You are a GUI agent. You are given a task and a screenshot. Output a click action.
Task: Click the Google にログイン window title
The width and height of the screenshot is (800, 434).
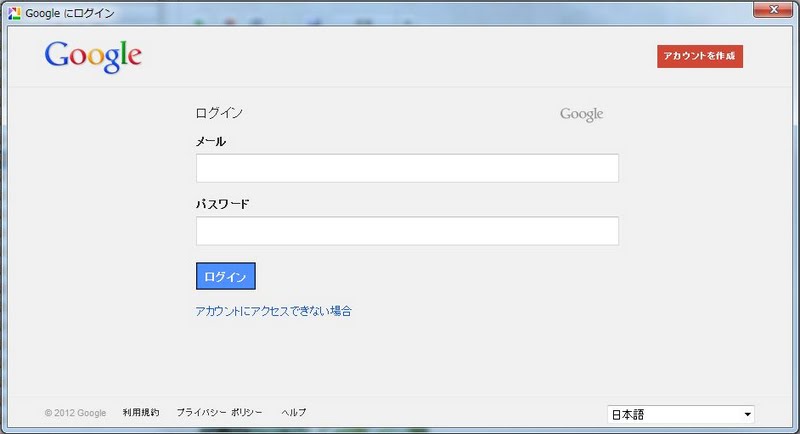pos(70,13)
